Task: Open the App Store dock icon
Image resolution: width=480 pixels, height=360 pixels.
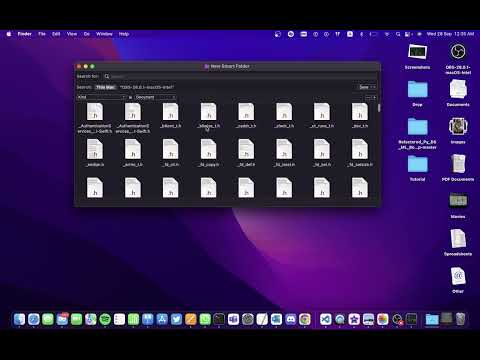Action: (162, 319)
